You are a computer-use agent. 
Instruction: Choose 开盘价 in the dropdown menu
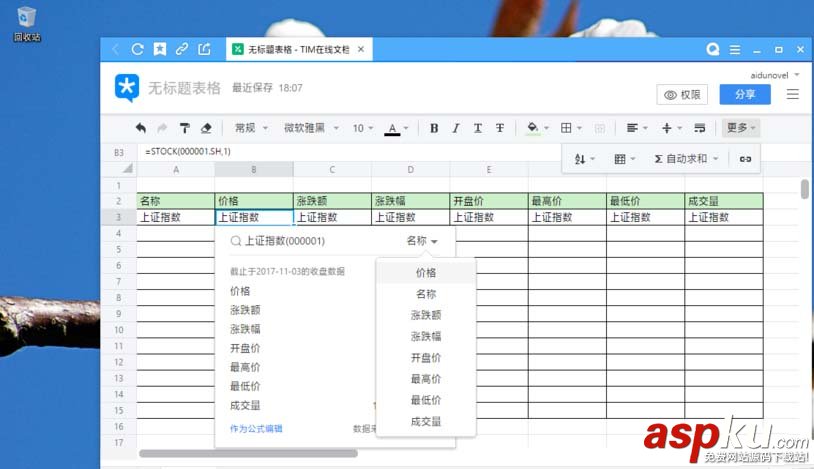[426, 358]
